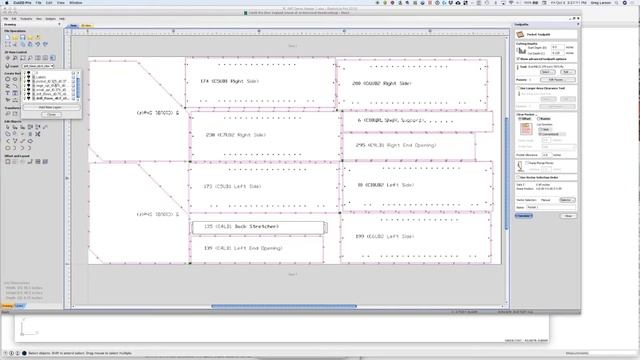Screen dimensions: 640x360
Task: Open the Gadgets menu
Action: (51, 19)
